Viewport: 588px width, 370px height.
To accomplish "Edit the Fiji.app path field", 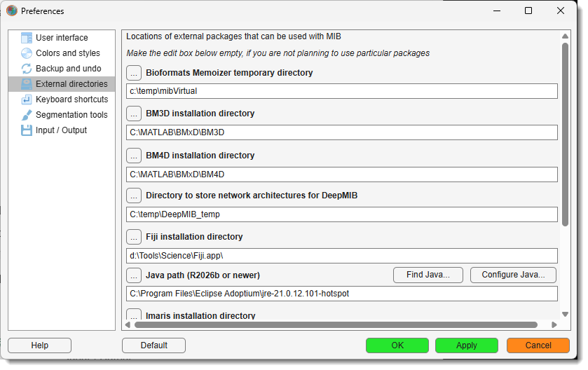I will point(341,256).
